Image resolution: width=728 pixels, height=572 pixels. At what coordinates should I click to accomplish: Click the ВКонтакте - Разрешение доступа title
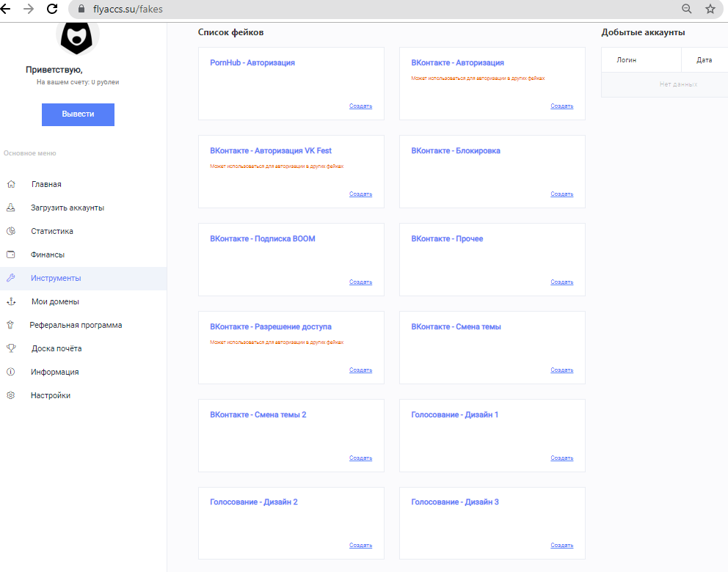[x=271, y=326]
